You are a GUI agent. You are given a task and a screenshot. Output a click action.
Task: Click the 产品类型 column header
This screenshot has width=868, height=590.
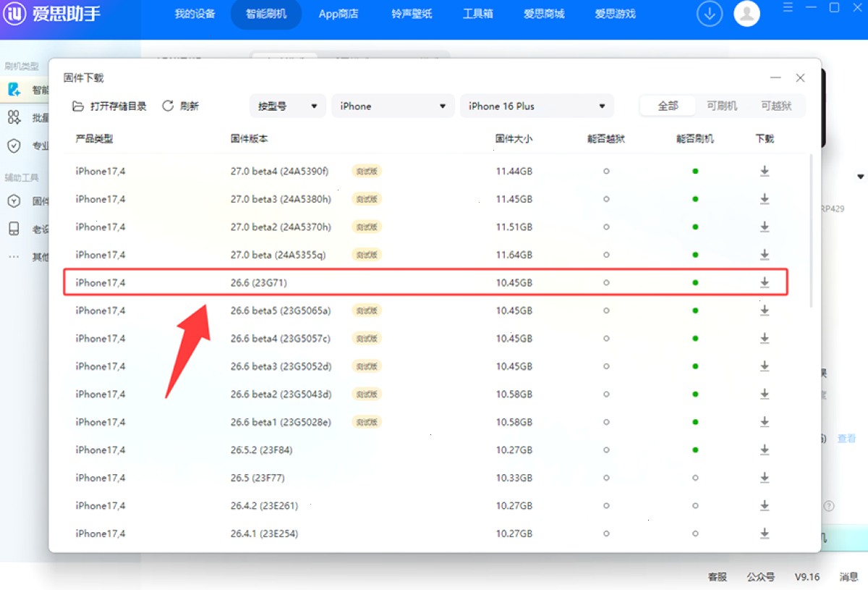point(95,138)
